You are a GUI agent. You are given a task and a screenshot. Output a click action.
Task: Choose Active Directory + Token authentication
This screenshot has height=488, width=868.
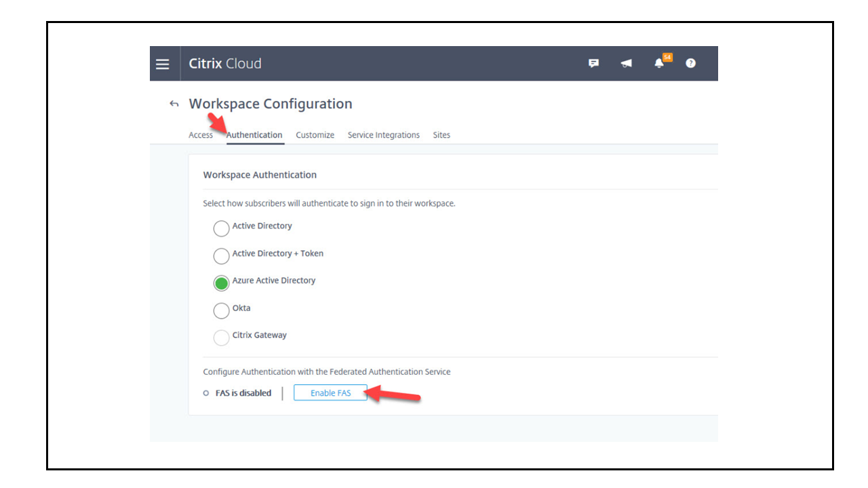click(221, 256)
